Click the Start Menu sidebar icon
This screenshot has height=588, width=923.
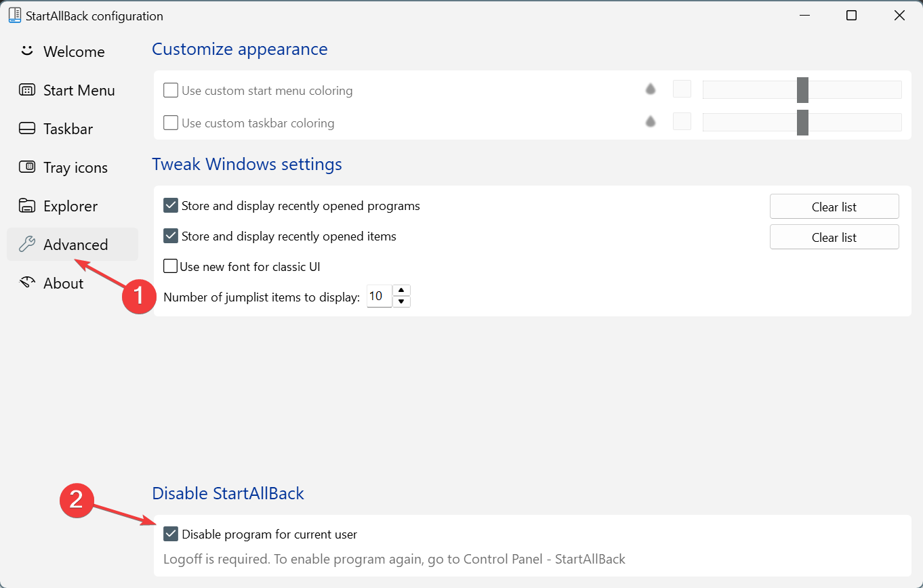tap(27, 90)
